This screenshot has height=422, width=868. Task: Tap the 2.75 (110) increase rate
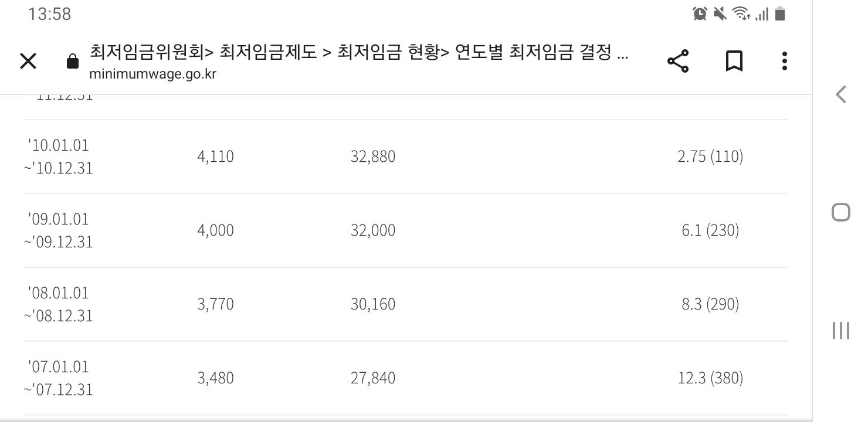click(x=710, y=156)
